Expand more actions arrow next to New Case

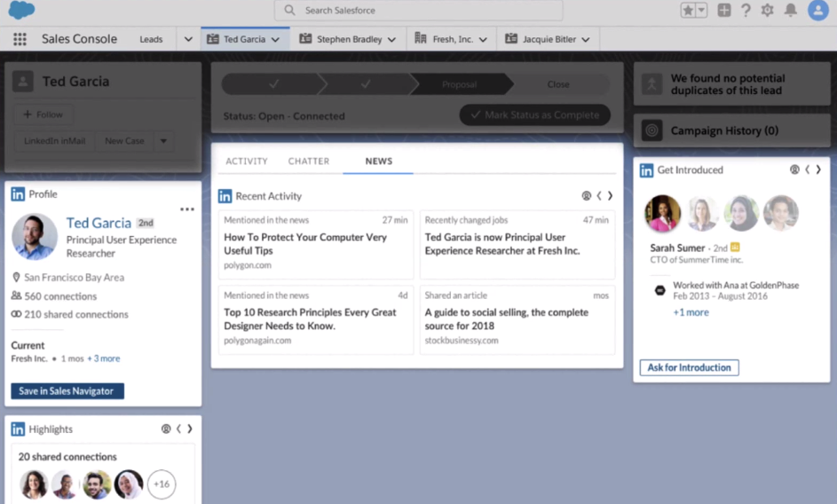163,141
